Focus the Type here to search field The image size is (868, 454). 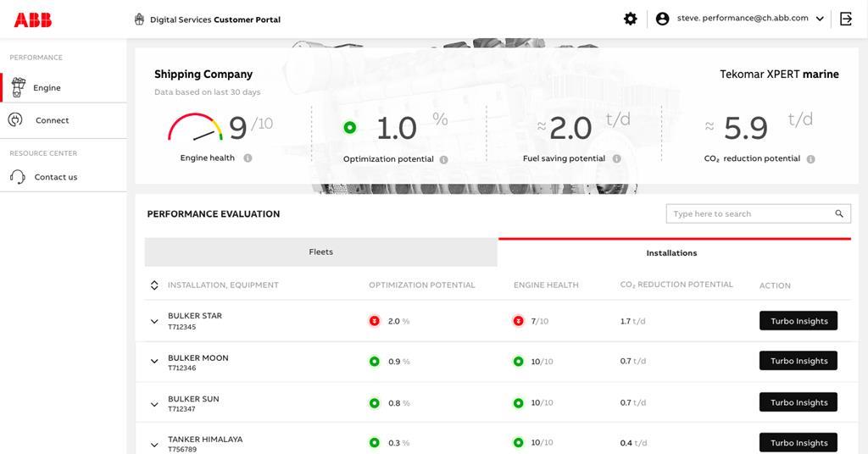[759, 213]
